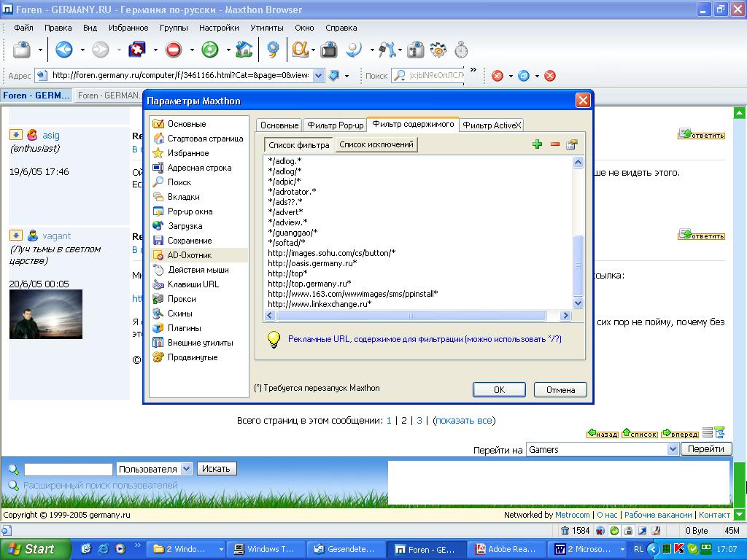Click the filter list import icon
Image resolution: width=747 pixels, height=560 pixels.
point(572,144)
